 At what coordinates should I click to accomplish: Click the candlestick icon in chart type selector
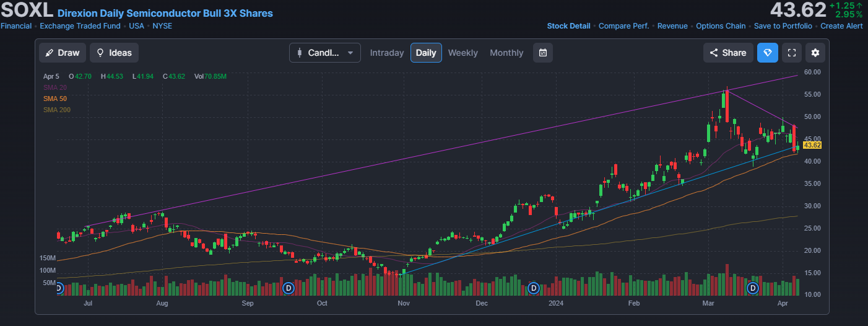coord(300,53)
